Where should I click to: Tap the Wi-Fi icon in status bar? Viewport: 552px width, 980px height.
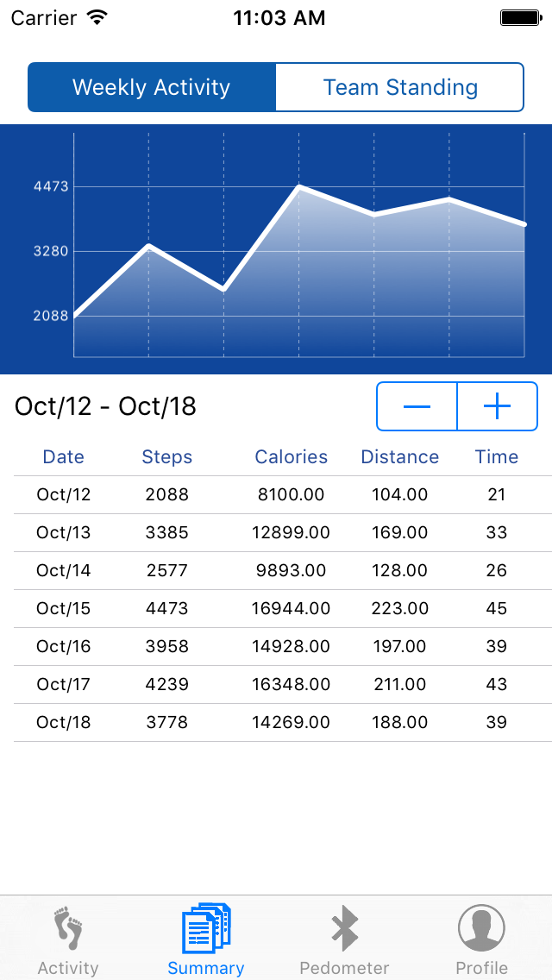[97, 17]
